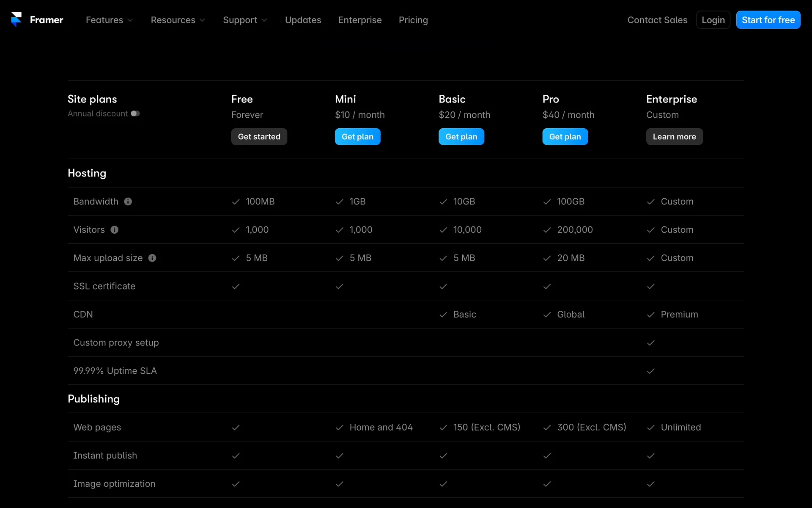812x508 pixels.
Task: Expand the Support menu chevron
Action: (264, 20)
